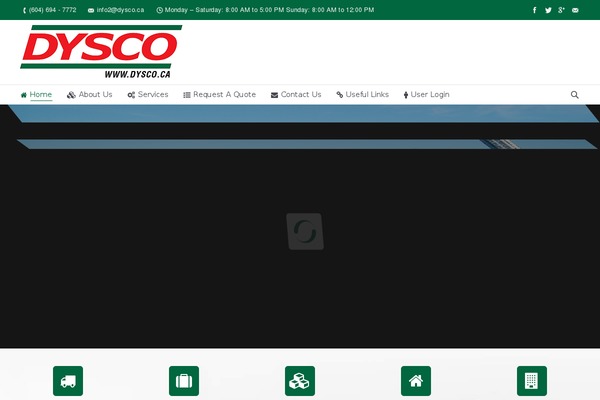Click the green moving truck service icon
The image size is (600, 400).
pyautogui.click(x=68, y=381)
